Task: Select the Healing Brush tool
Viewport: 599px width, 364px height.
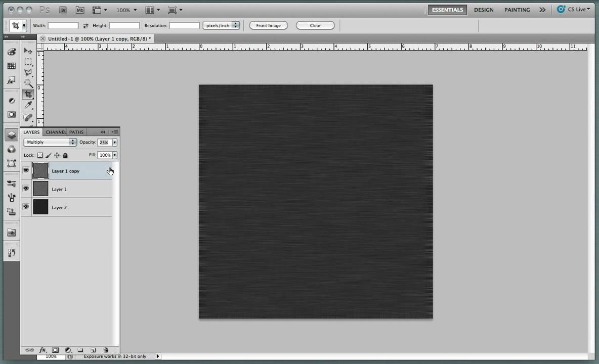Action: pyautogui.click(x=28, y=117)
